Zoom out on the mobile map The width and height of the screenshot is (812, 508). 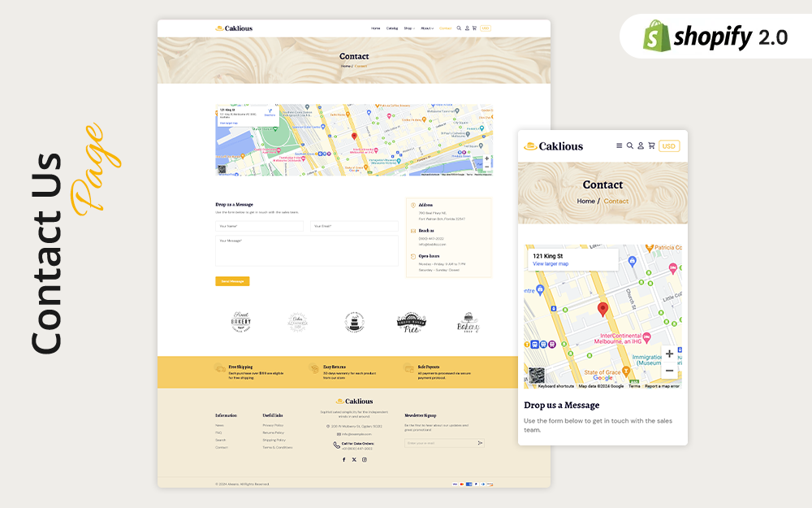pos(669,371)
